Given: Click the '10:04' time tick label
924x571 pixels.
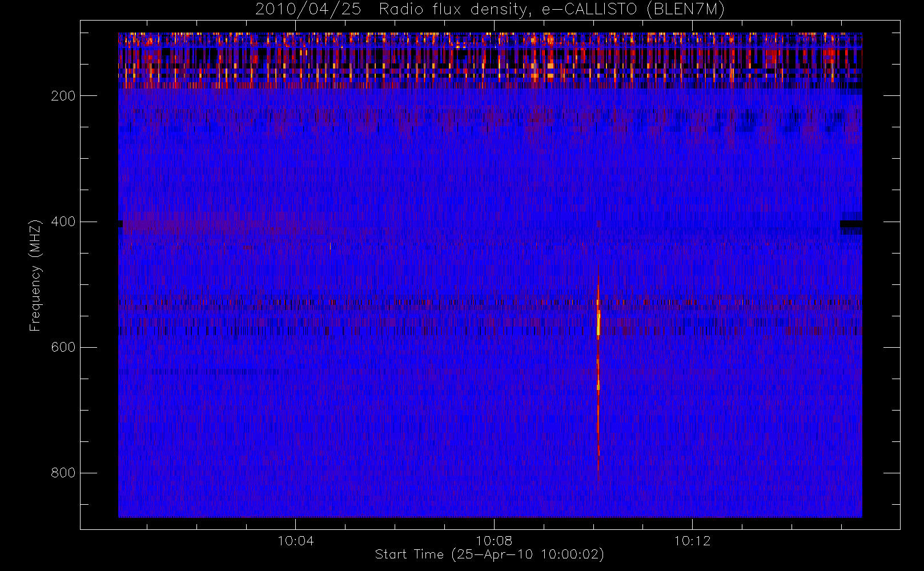Looking at the screenshot, I should (x=295, y=541).
